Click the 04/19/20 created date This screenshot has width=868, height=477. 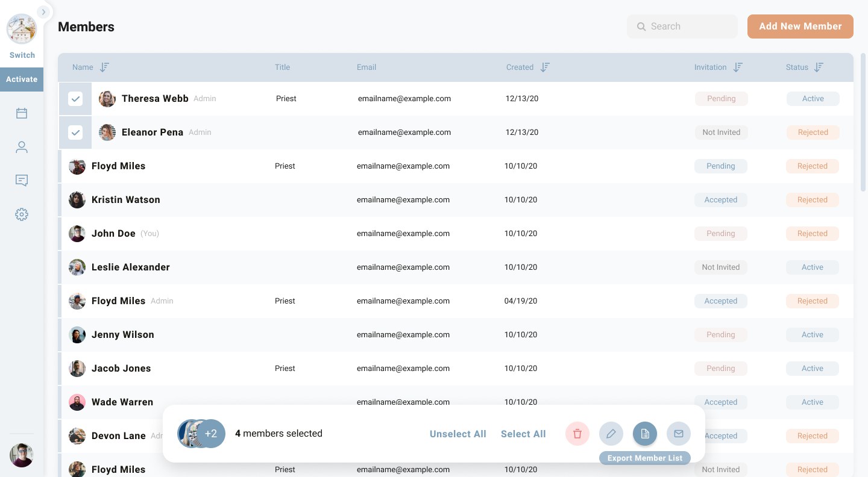[x=521, y=301]
